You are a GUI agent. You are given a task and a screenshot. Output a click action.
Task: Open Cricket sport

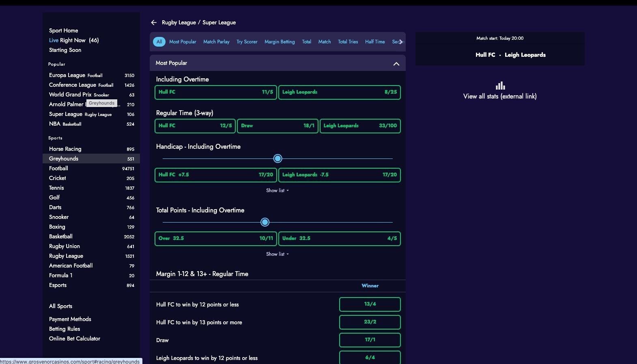pyautogui.click(x=91, y=178)
